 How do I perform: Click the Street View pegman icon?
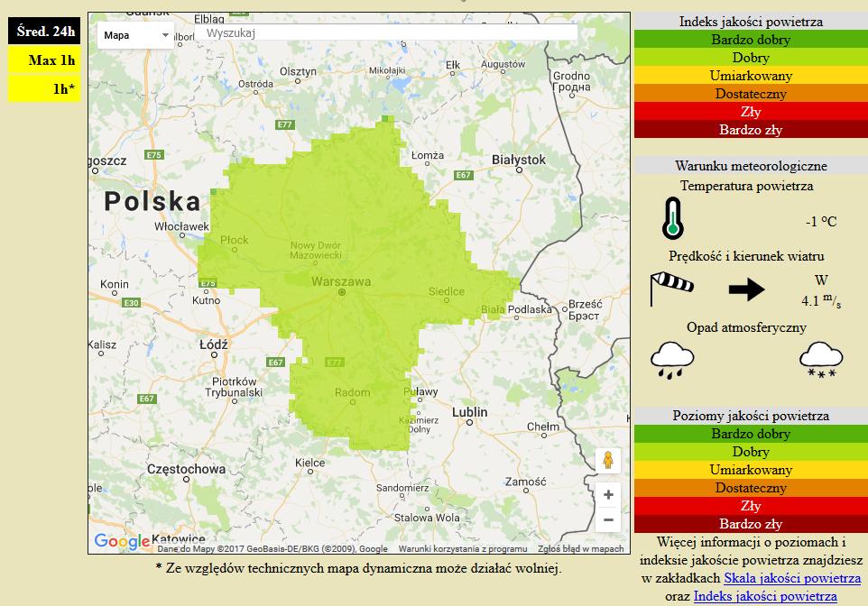(x=608, y=461)
